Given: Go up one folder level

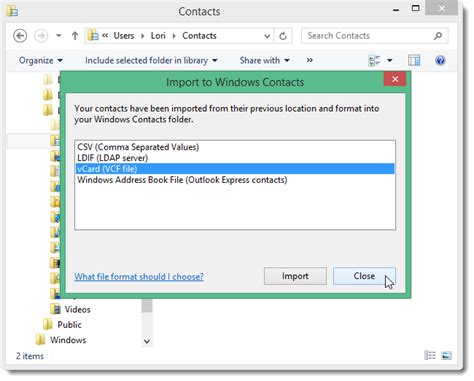Looking at the screenshot, I should point(75,36).
